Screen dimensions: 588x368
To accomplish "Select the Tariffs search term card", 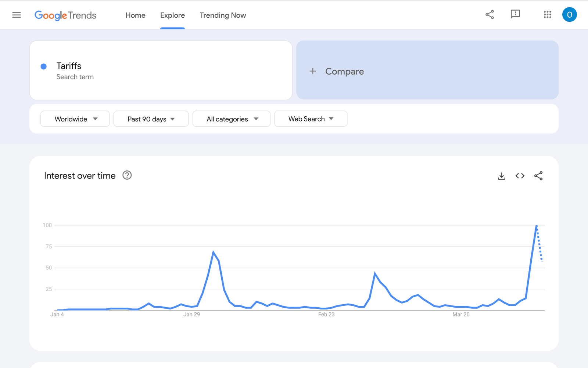I will pos(161,70).
